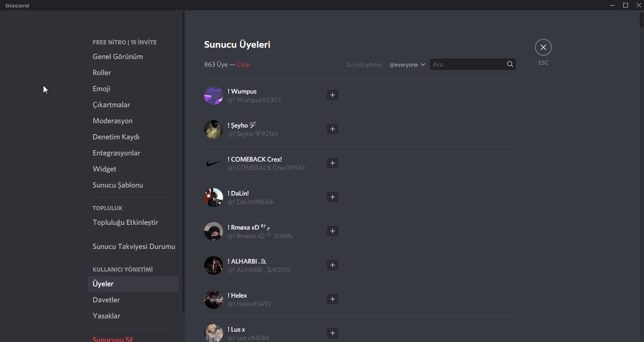The image size is (644, 342).
Task: Click username tag Helex#3492
Action: (x=249, y=304)
